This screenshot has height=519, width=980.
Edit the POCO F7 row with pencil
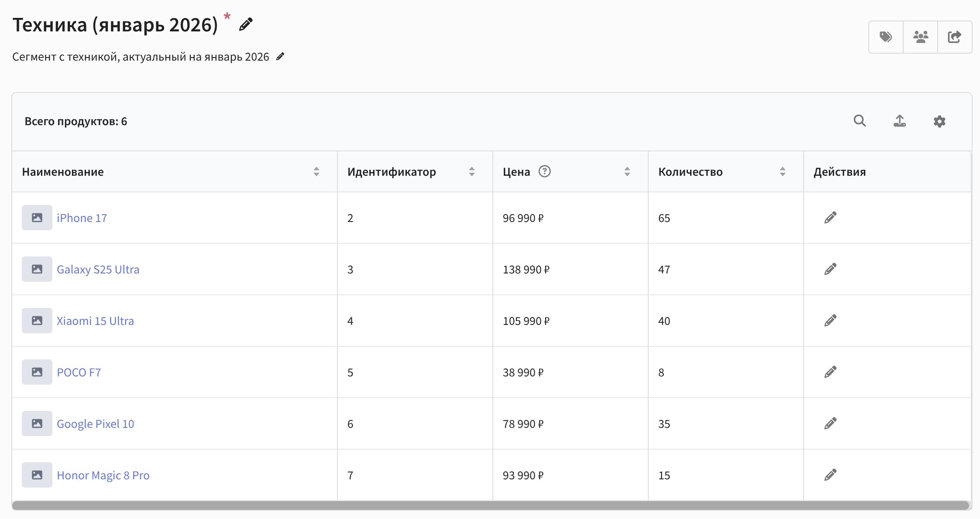pyautogui.click(x=830, y=372)
